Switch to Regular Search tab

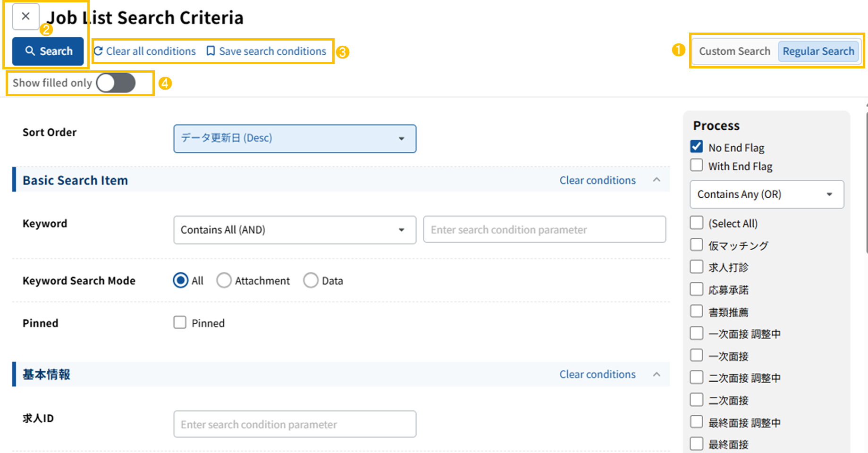tap(818, 51)
